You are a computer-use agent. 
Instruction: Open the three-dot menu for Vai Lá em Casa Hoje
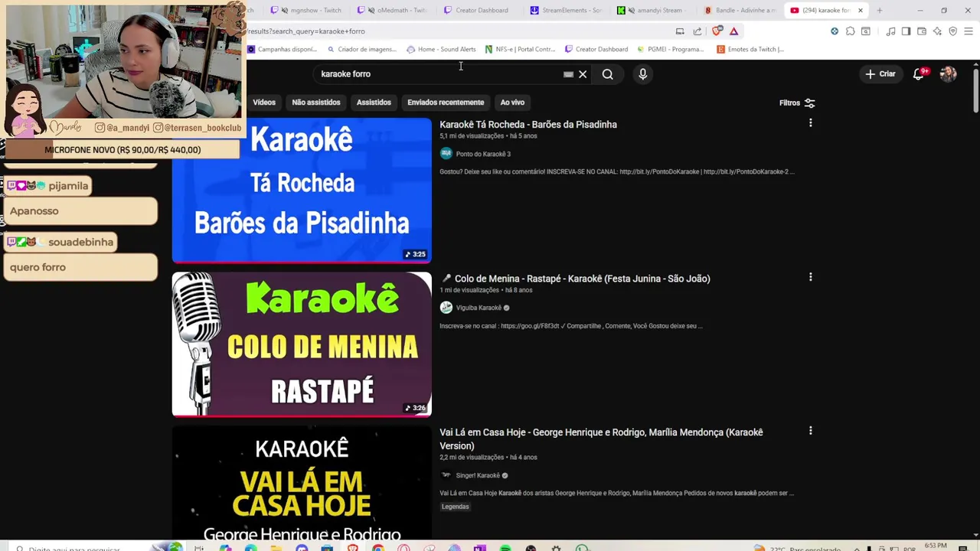point(810,431)
